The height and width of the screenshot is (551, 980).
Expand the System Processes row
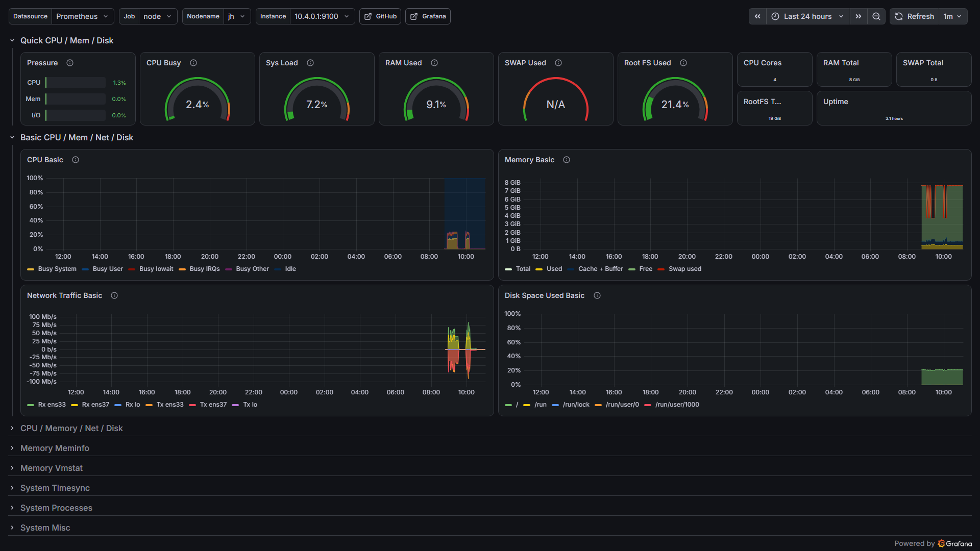coord(56,508)
